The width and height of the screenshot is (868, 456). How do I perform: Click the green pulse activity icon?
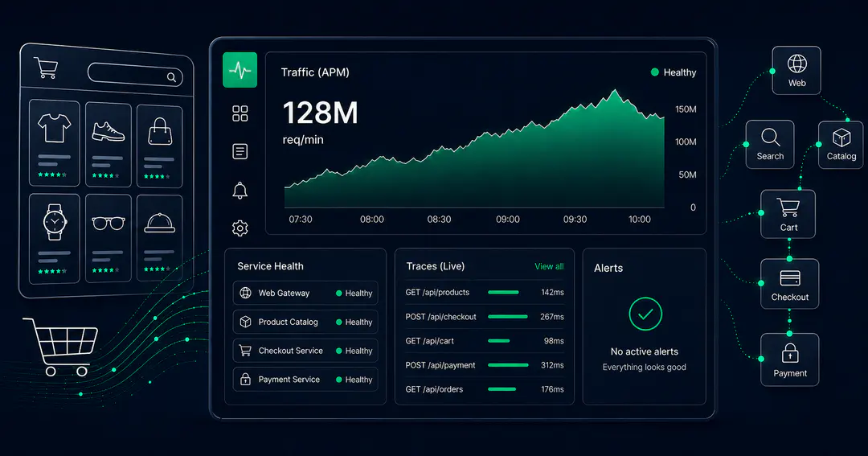click(x=240, y=70)
